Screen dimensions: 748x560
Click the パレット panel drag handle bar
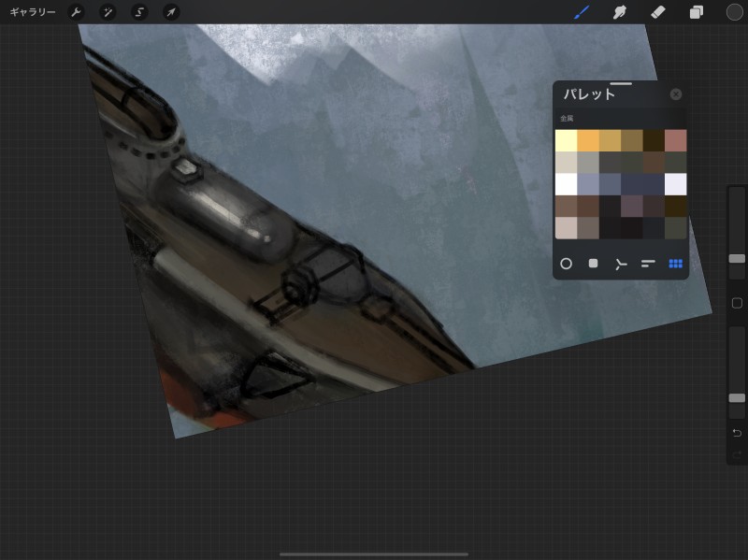pyautogui.click(x=621, y=83)
